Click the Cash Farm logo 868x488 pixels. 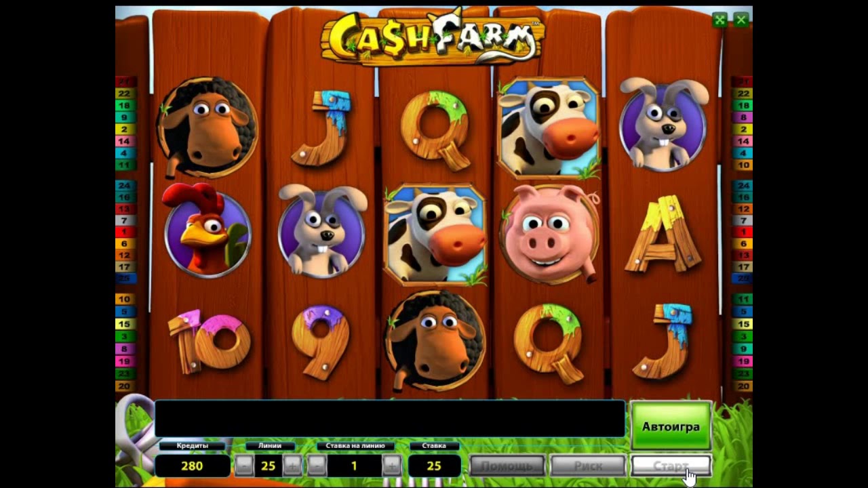434,36
